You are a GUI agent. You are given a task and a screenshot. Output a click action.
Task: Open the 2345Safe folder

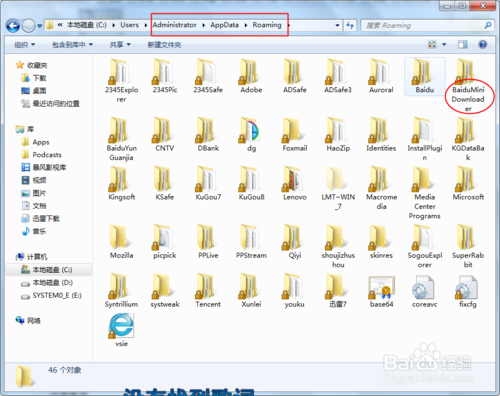click(208, 76)
